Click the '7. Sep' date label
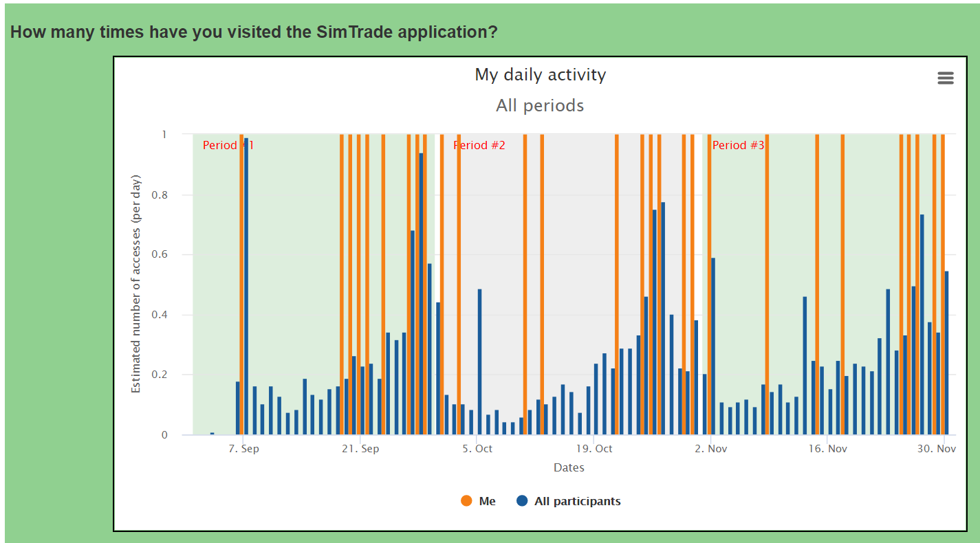Screen dimensions: 980x543 [x=244, y=449]
